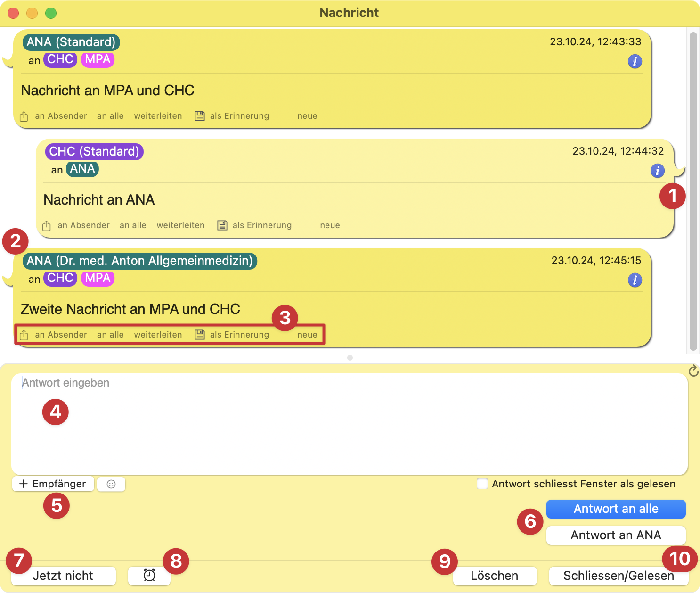Click message text 'Zweite Nachricht an MPA und CHC'
The height and width of the screenshot is (593, 700).
(130, 309)
